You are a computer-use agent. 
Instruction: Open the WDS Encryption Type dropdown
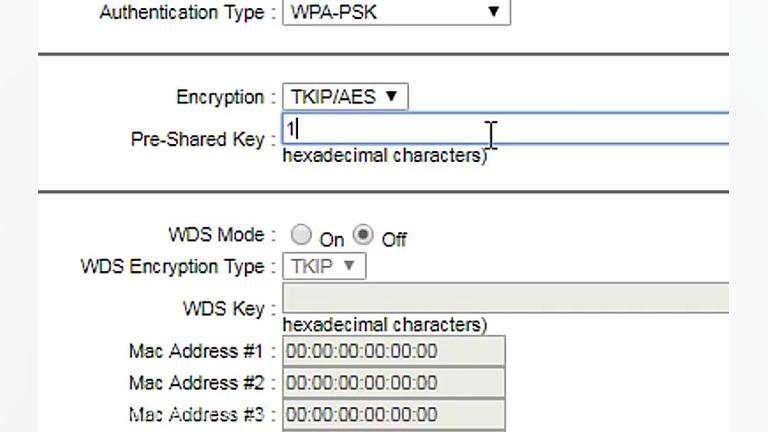pos(324,266)
